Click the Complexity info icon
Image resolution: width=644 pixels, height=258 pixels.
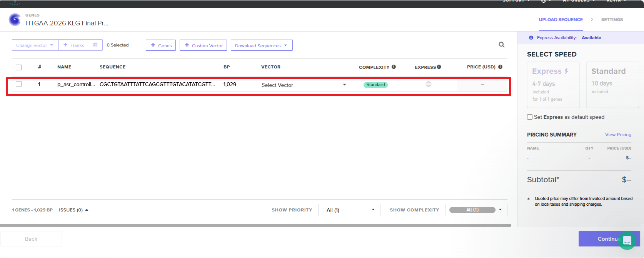point(394,67)
